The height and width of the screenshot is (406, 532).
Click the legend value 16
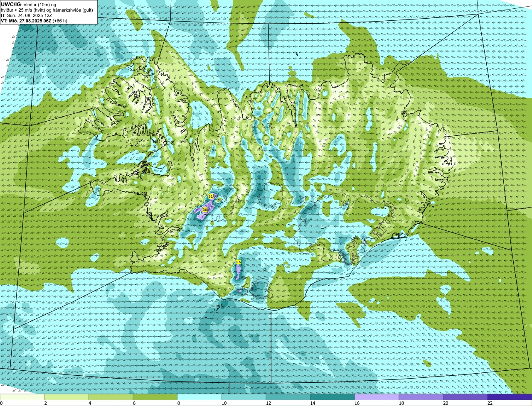pyautogui.click(x=357, y=403)
